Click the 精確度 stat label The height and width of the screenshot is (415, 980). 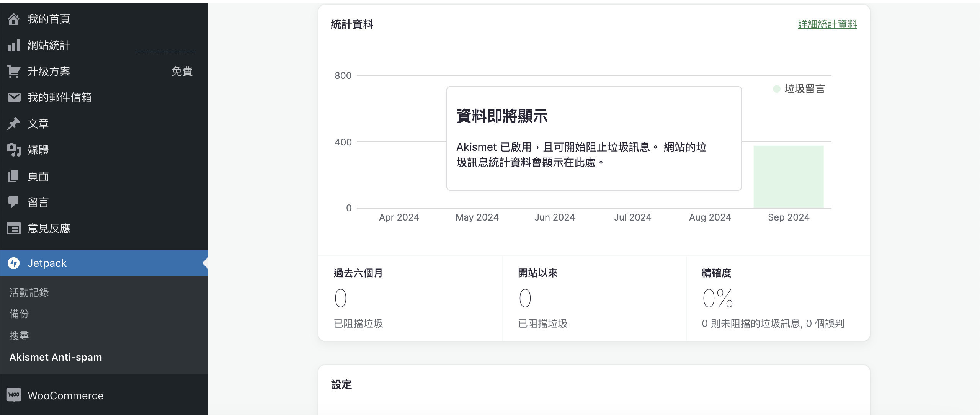click(717, 273)
